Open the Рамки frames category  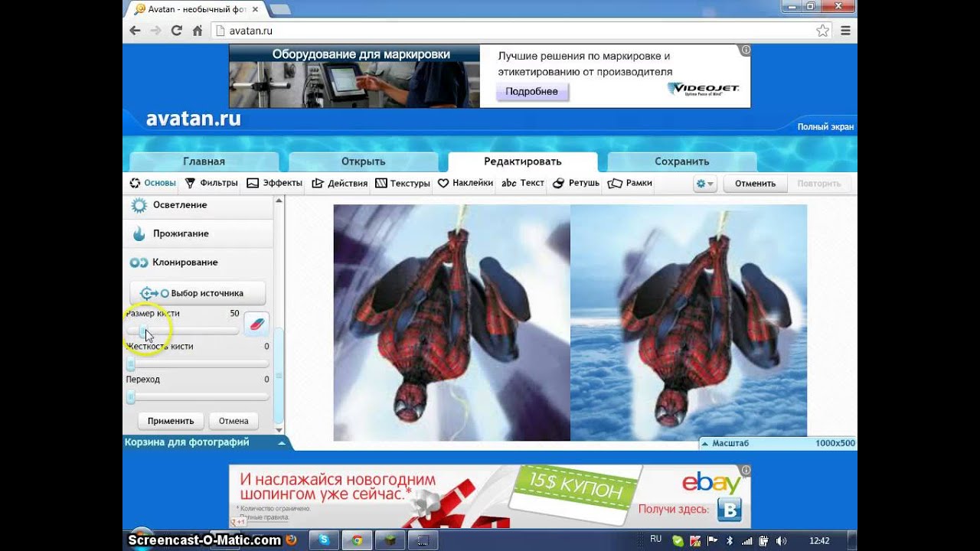tap(629, 184)
